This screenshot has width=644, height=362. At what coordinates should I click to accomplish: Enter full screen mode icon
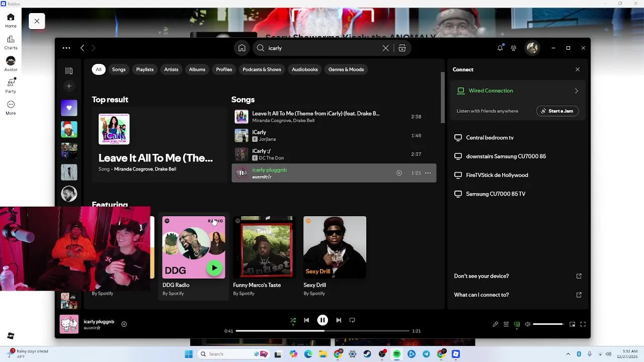[583, 324]
